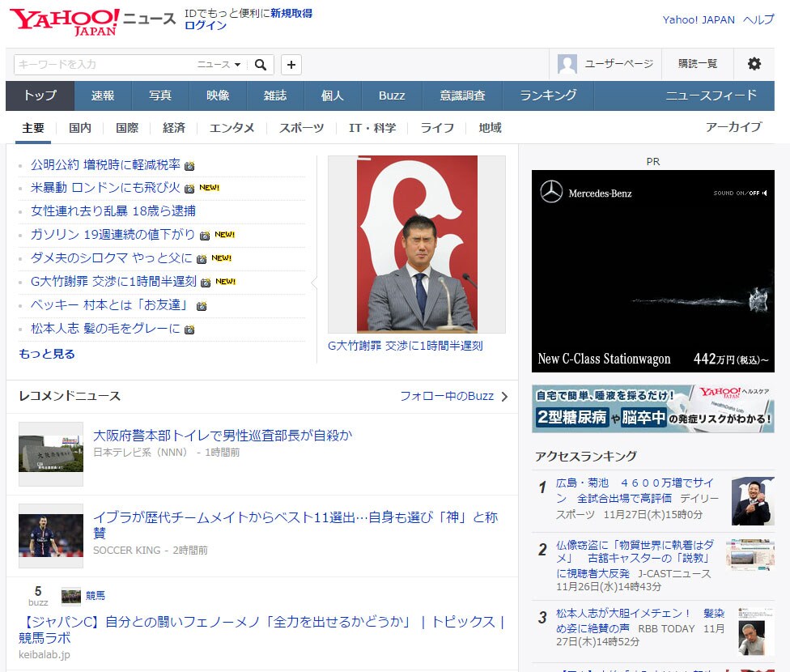This screenshot has width=790, height=672.
Task: Click camera icon beside 松本人志 headline
Action: point(189,330)
